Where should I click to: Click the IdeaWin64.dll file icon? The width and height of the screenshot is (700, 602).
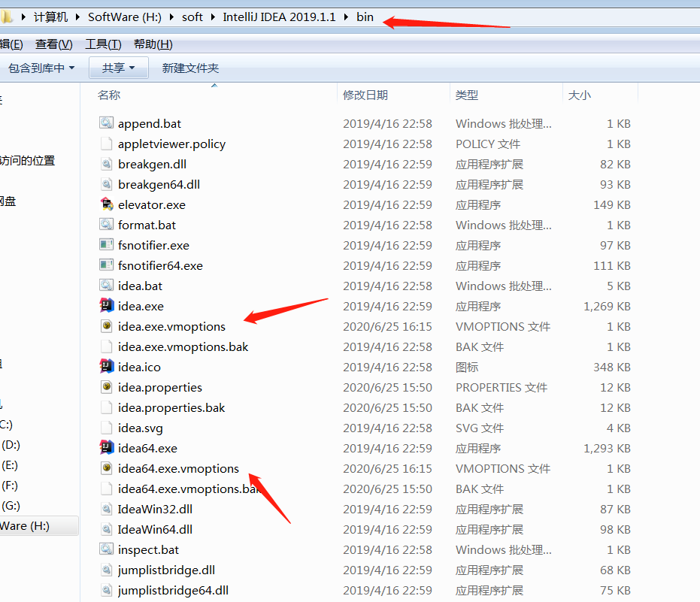[106, 529]
